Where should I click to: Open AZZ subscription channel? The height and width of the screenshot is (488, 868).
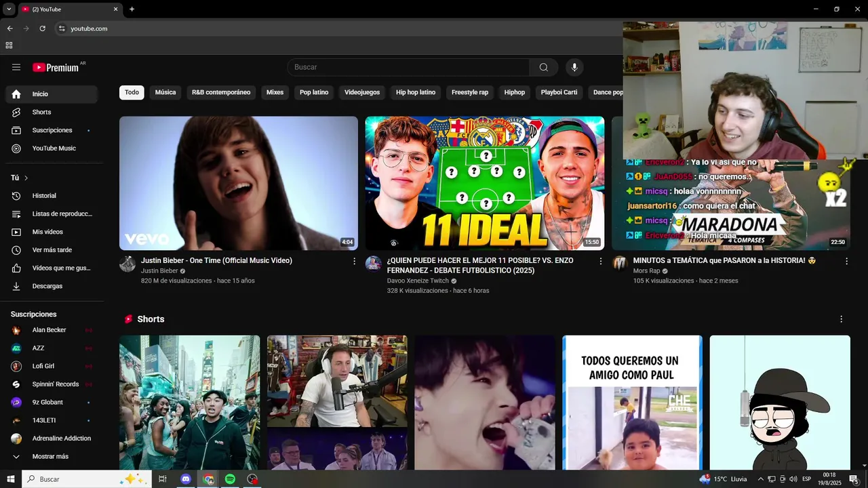[x=52, y=348]
